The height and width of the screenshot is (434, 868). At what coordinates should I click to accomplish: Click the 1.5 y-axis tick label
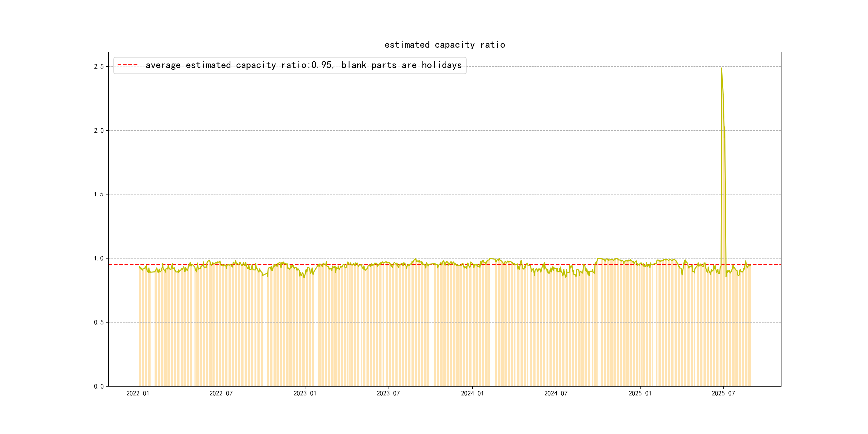click(99, 194)
